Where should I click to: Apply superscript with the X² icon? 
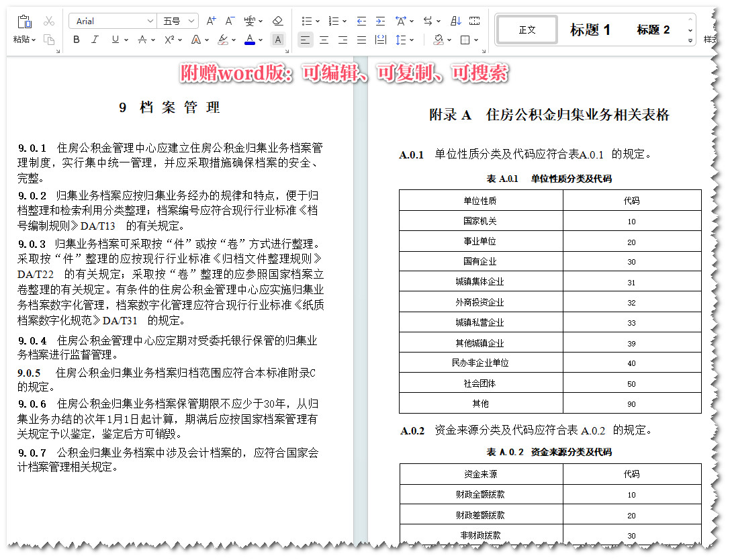click(x=169, y=39)
